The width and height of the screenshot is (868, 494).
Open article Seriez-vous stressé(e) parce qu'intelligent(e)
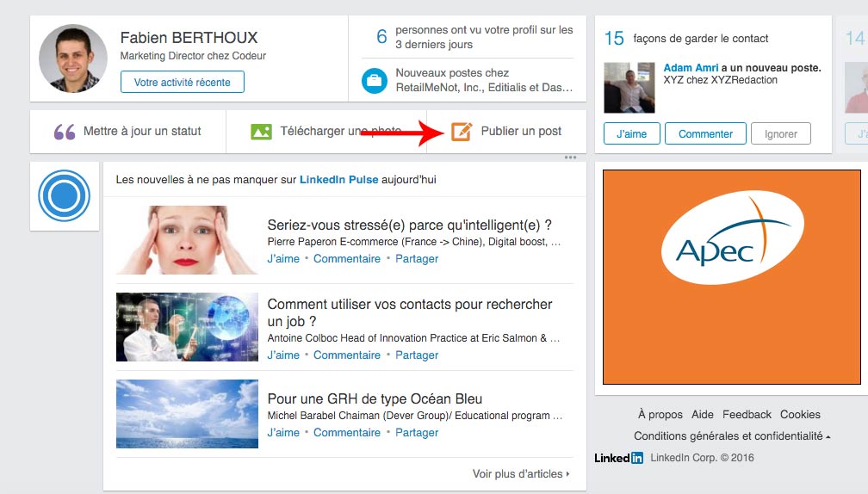coord(409,225)
